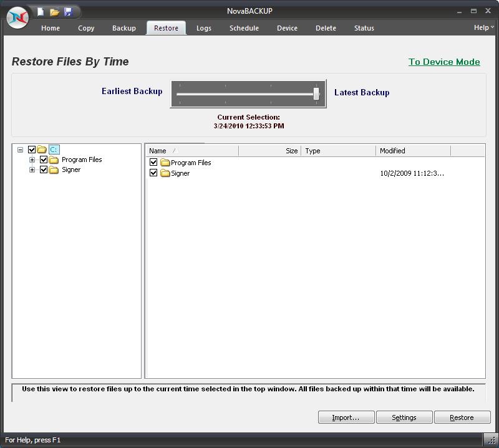Open the Status tab
This screenshot has width=499, height=448.
(x=364, y=28)
